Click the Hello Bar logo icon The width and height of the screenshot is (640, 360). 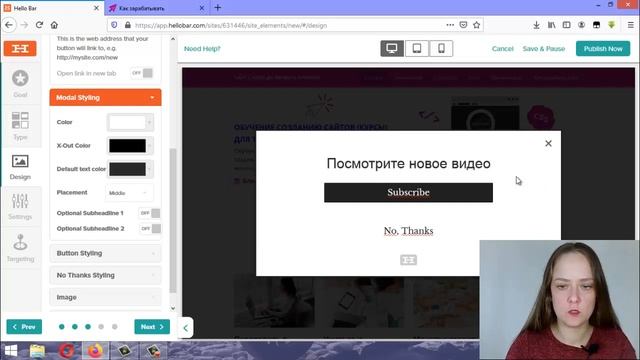click(20, 49)
